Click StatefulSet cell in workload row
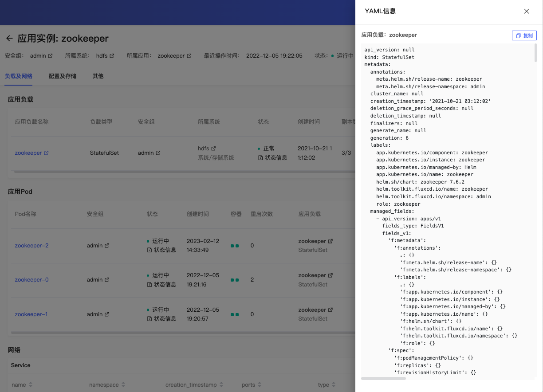The image size is (543, 392). tap(104, 153)
